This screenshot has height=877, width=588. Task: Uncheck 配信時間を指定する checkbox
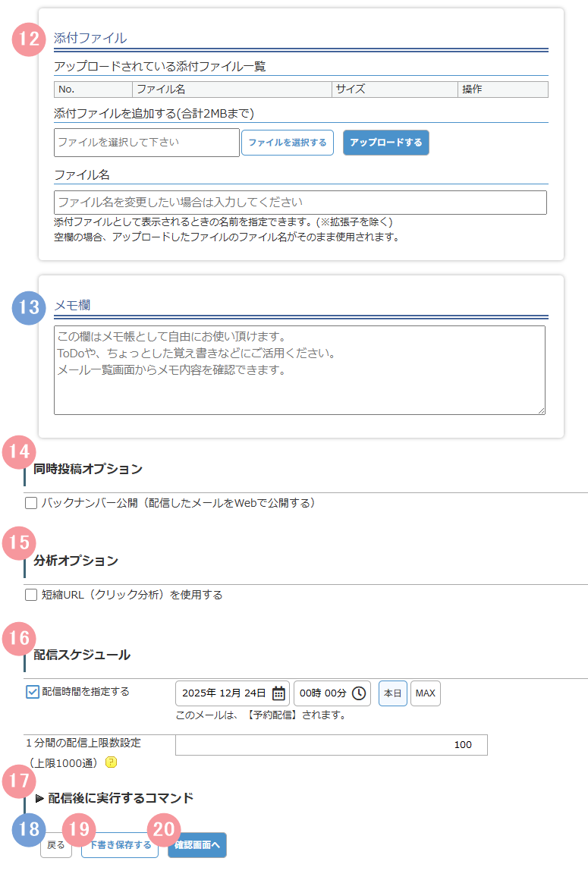tap(33, 692)
